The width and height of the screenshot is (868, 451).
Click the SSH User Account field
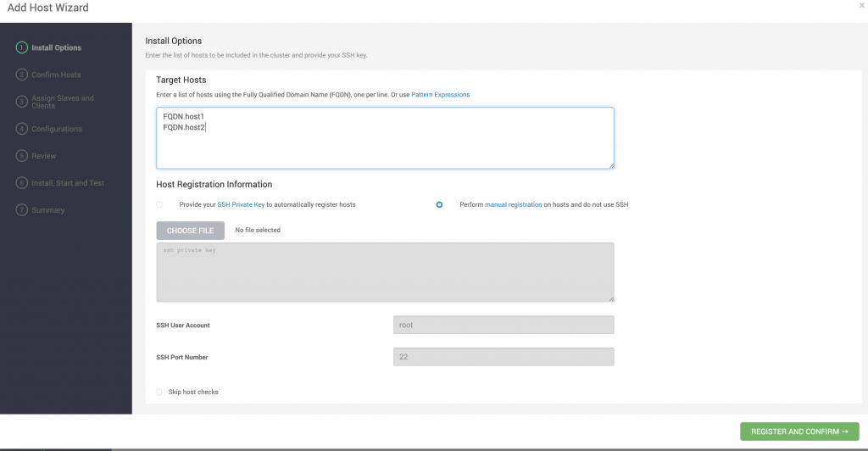coord(504,325)
